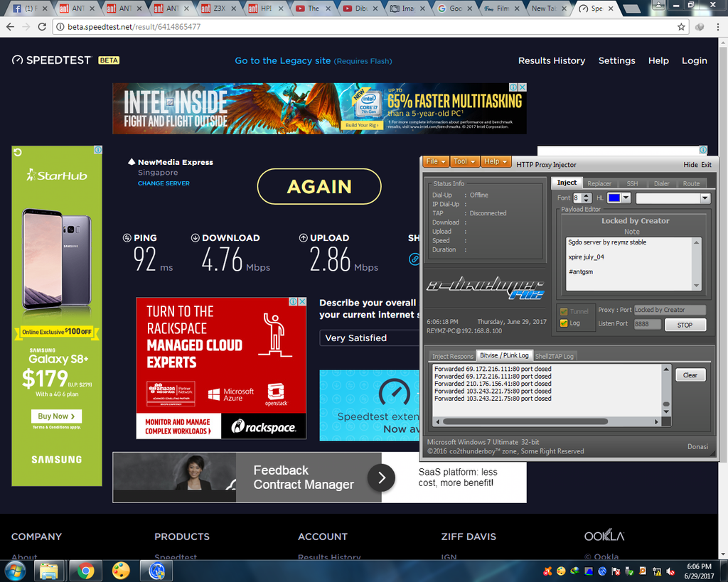The width and height of the screenshot is (728, 582).
Task: Bookmark this page with the star icon
Action: [x=681, y=27]
